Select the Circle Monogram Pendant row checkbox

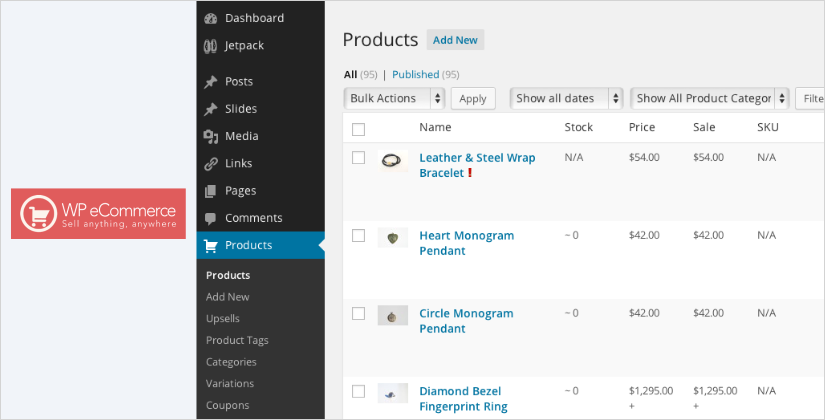(x=359, y=314)
